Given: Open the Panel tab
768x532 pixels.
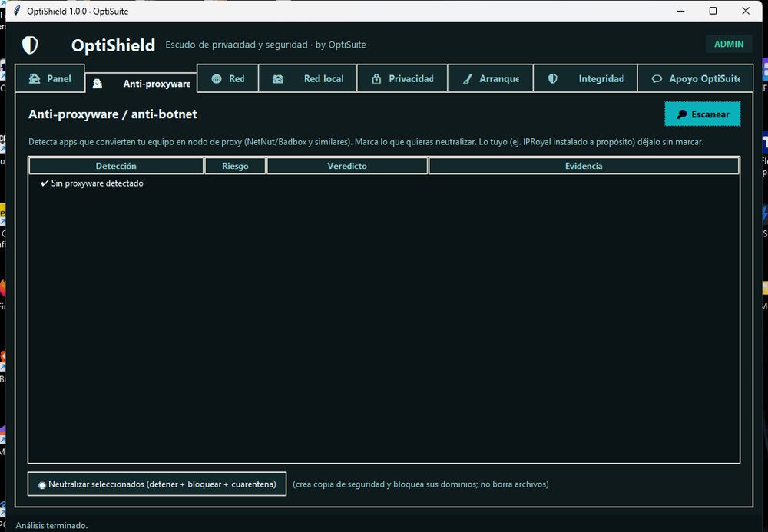Looking at the screenshot, I should point(50,78).
